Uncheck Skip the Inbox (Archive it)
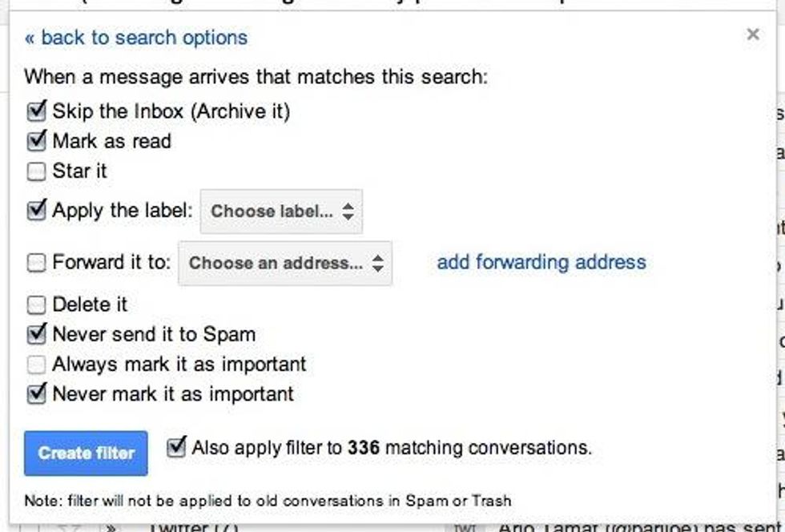Image resolution: width=785 pixels, height=532 pixels. pos(37,111)
